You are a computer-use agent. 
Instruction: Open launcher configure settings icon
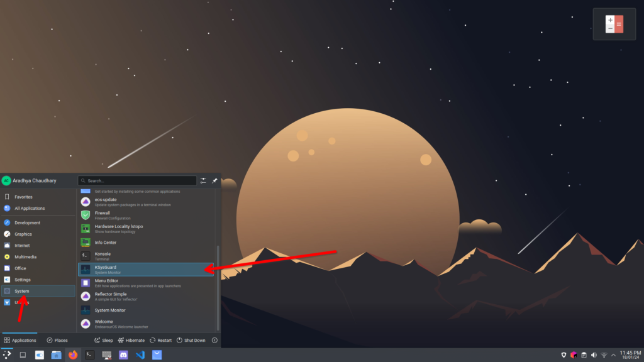[203, 180]
